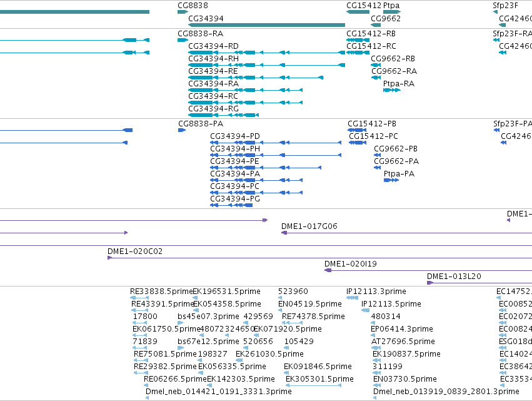
Task: Click EST label EK091846.5prime
Action: click(318, 367)
